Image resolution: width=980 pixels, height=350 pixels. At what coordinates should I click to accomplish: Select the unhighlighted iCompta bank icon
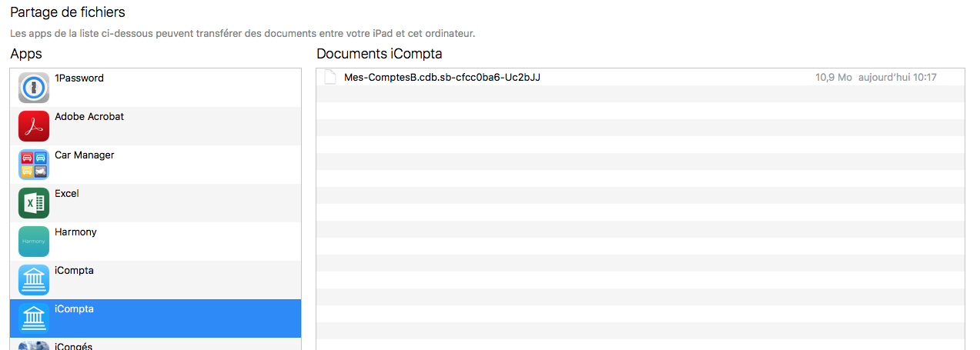click(x=34, y=280)
